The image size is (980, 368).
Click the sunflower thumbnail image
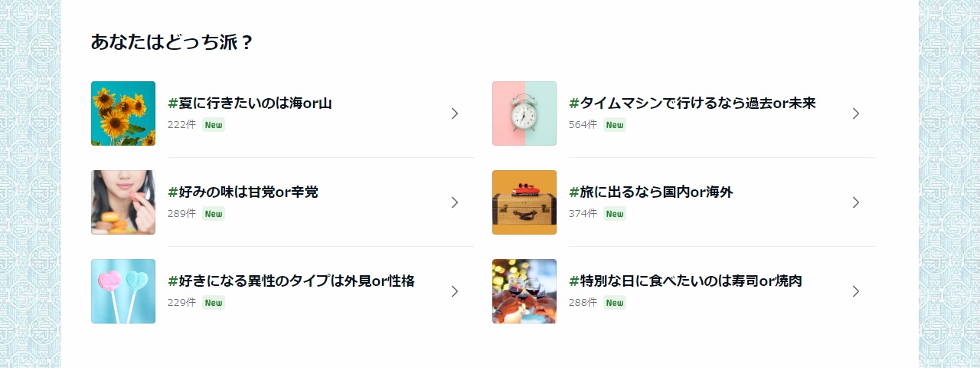point(122,113)
